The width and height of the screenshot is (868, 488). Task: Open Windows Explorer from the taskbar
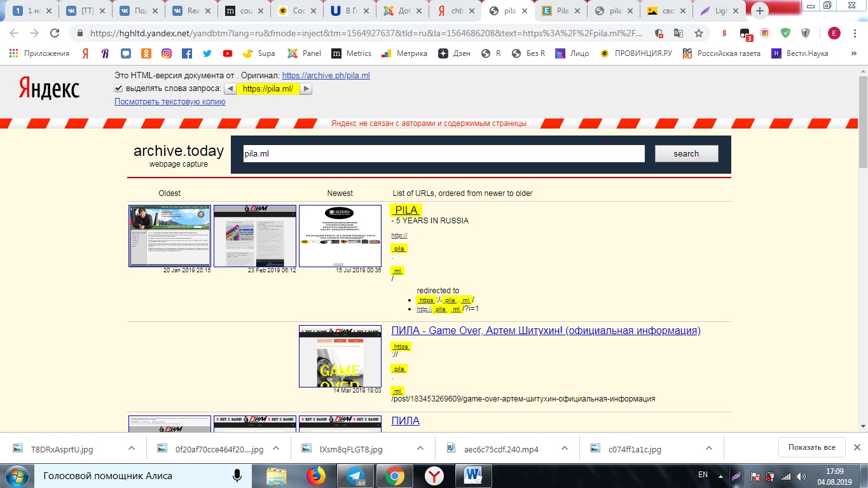click(x=276, y=475)
